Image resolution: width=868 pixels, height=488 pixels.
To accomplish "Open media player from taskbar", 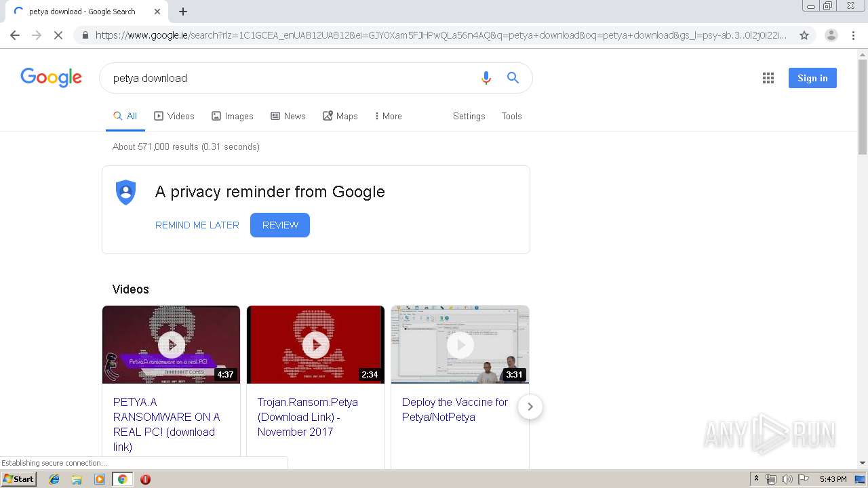I will 100,479.
